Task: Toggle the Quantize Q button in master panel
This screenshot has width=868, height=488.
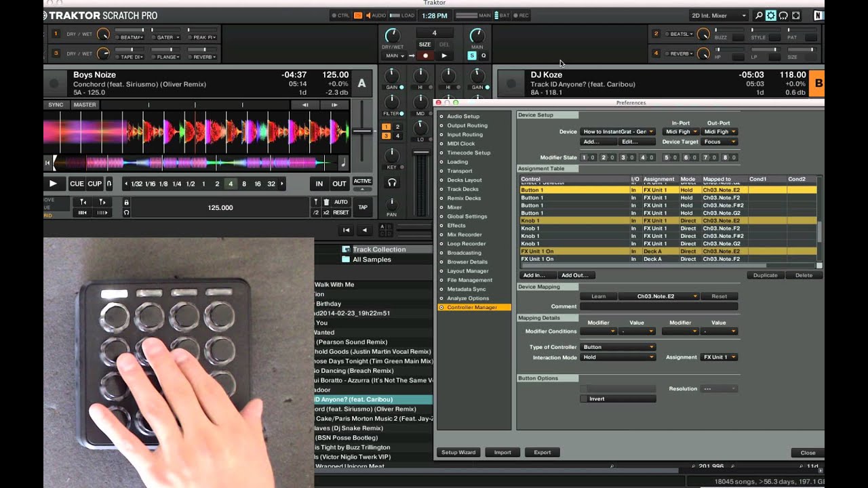Action: pos(484,56)
